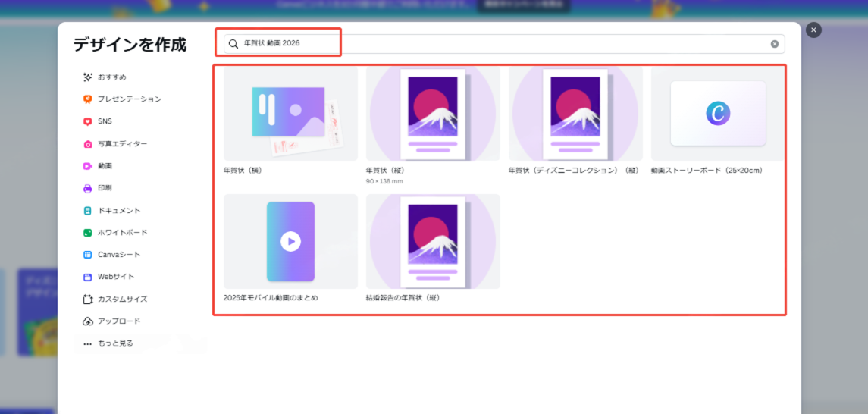868x414 pixels.
Task: Click the 90 × 138 mm size text
Action: tap(384, 181)
